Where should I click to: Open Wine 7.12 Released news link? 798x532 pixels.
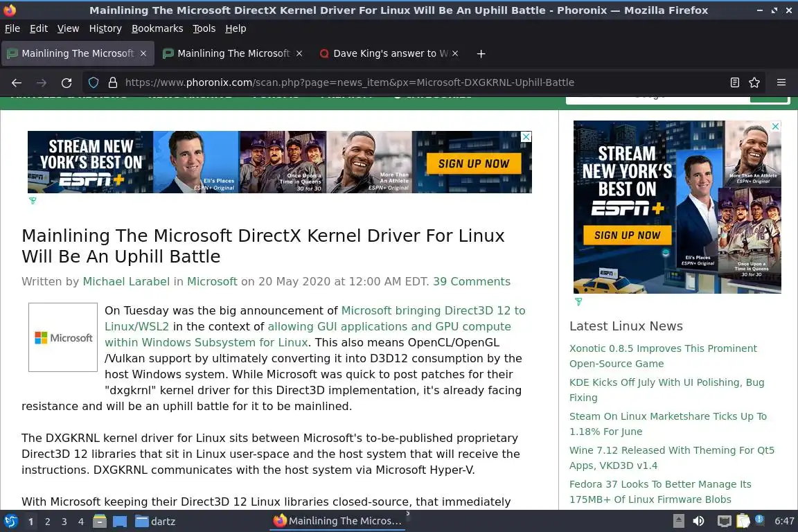672,458
